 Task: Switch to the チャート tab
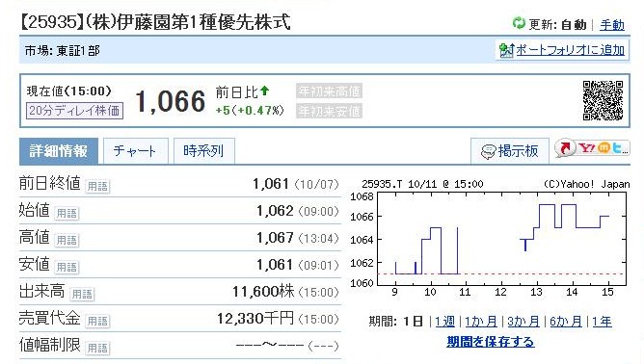point(136,151)
